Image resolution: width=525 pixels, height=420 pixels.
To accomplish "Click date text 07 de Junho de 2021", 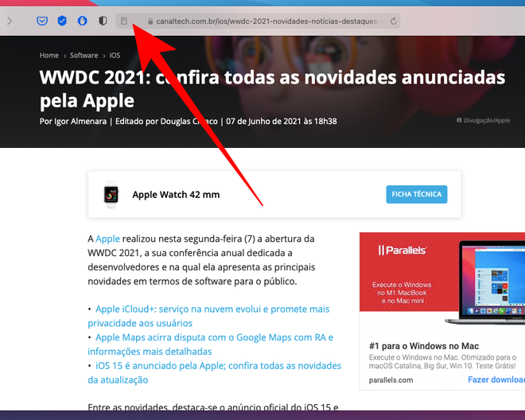I will (263, 121).
